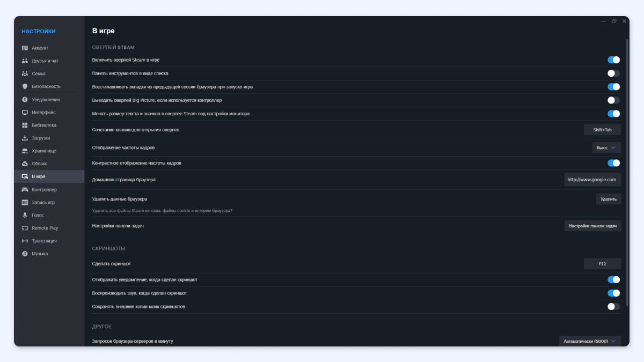The image size is (644, 362).
Task: Click the Музыка note icon
Action: click(x=25, y=254)
